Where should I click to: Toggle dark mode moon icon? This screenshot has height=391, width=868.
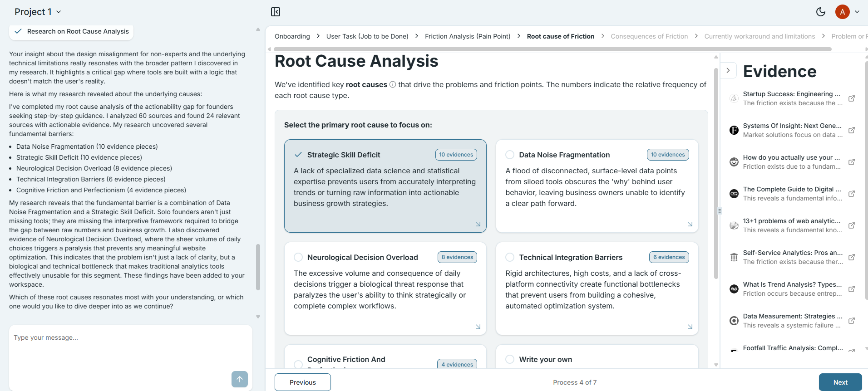pyautogui.click(x=821, y=12)
